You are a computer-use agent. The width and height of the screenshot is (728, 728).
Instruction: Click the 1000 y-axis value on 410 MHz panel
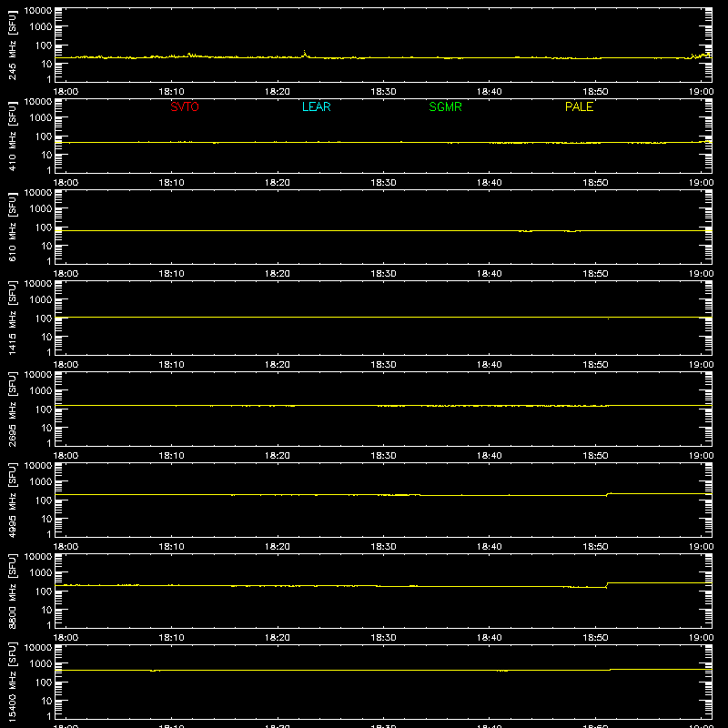(41, 118)
